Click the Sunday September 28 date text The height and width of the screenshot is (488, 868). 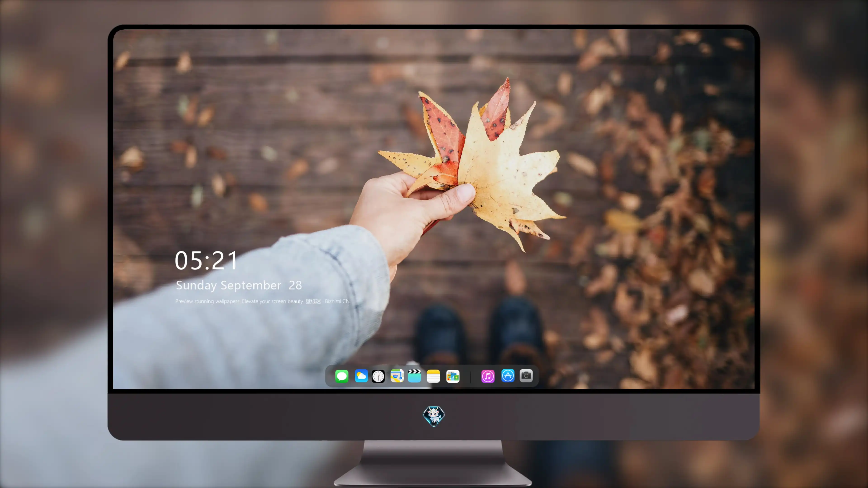[x=238, y=285]
